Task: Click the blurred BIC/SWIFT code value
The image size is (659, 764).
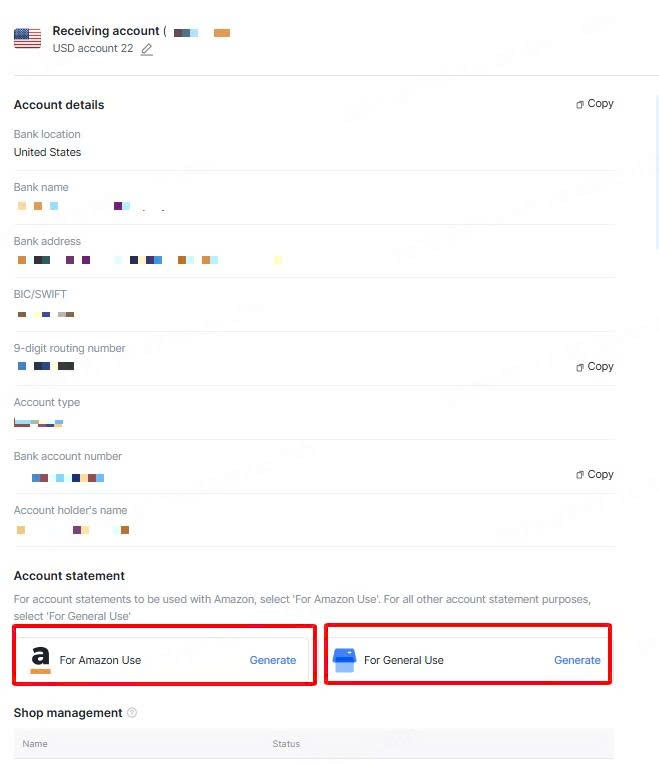Action: pos(46,314)
